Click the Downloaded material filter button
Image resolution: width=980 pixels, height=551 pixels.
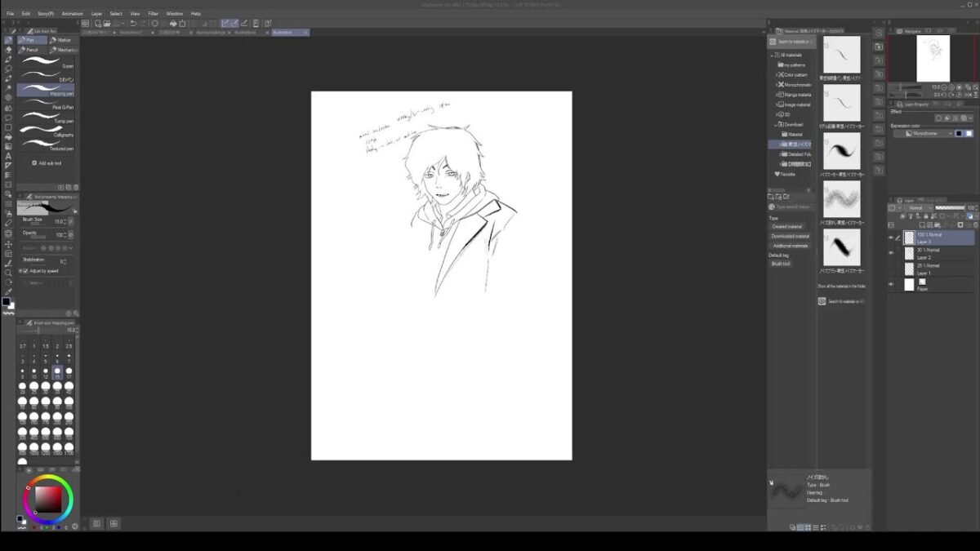pyautogui.click(x=790, y=236)
